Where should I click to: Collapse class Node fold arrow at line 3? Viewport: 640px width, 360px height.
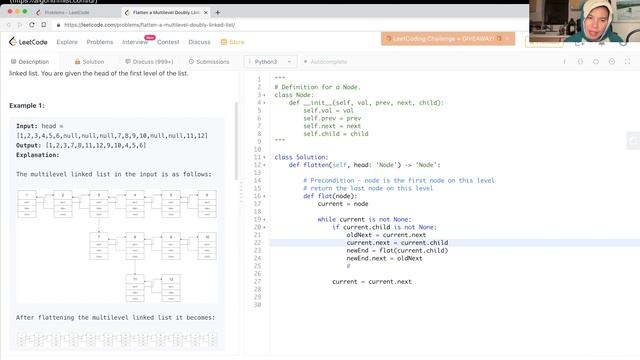pyautogui.click(x=264, y=95)
